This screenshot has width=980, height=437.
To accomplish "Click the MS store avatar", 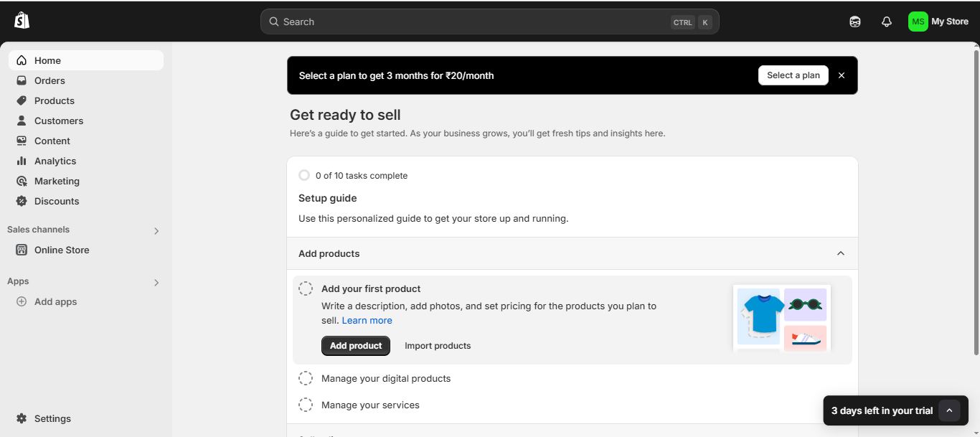I will pos(918,22).
